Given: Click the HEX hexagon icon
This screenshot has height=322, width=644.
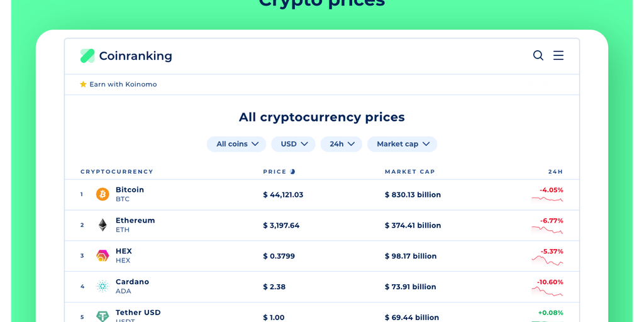Looking at the screenshot, I should [x=103, y=256].
